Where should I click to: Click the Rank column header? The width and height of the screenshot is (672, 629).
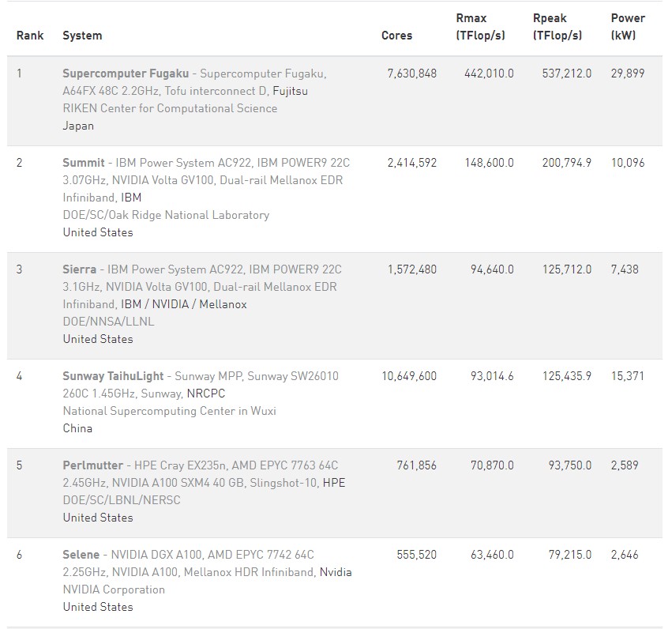[x=30, y=36]
